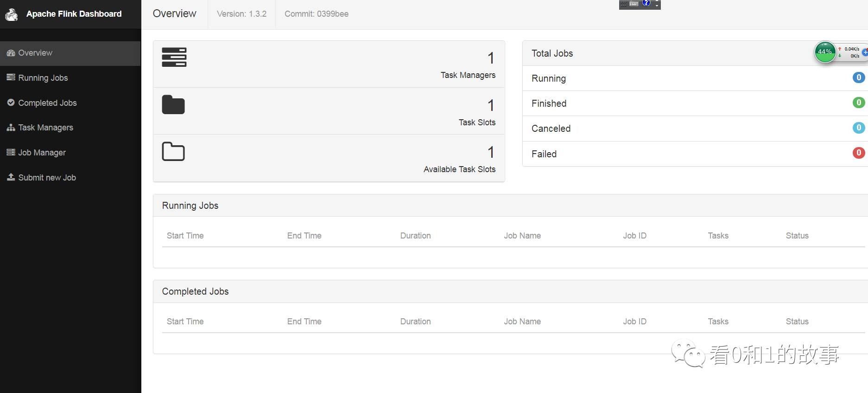The image size is (868, 393).
Task: Click the Flink squirrel logo icon
Action: (12, 14)
